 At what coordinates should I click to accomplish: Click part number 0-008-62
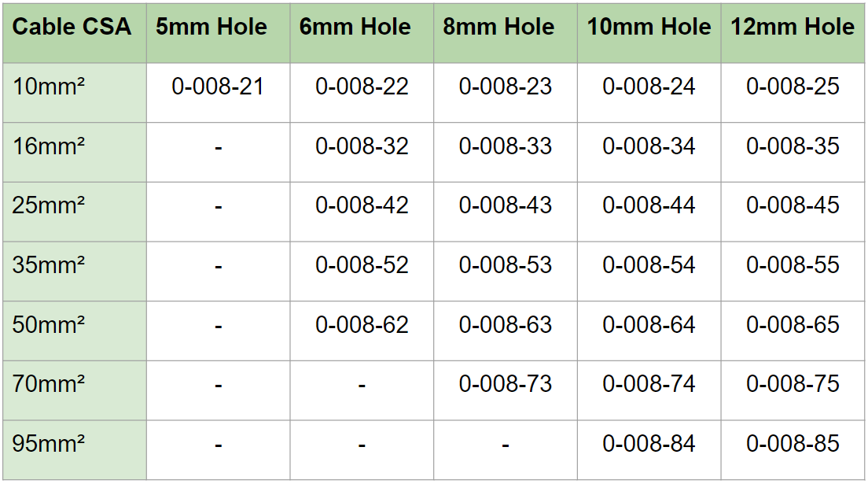[x=362, y=325]
